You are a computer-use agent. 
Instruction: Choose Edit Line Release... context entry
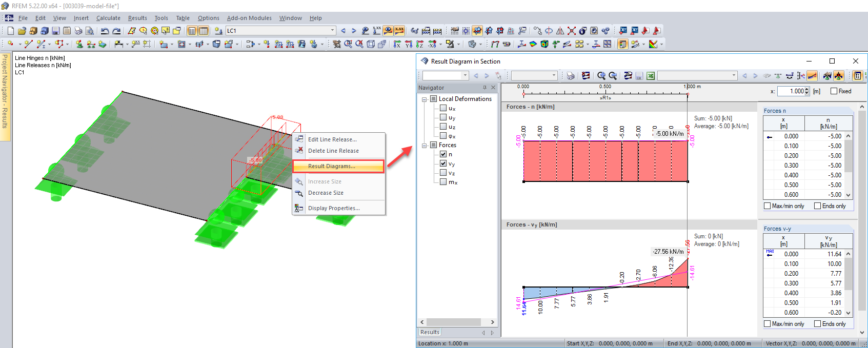338,139
